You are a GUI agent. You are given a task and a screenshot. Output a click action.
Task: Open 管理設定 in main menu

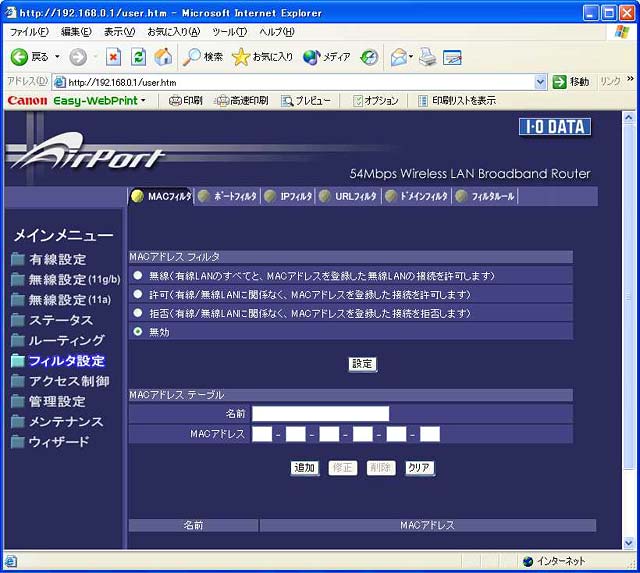(49, 402)
